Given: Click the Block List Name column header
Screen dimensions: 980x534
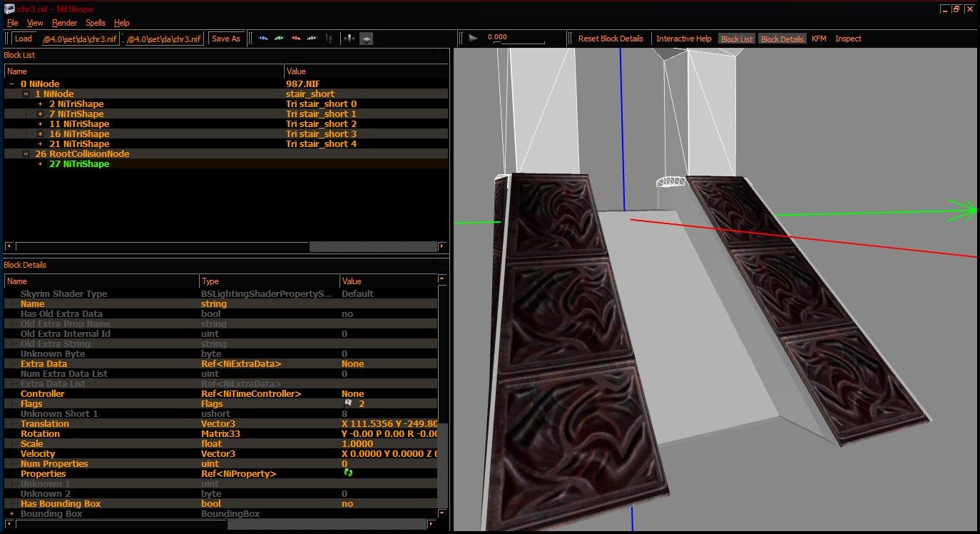Looking at the screenshot, I should point(144,71).
